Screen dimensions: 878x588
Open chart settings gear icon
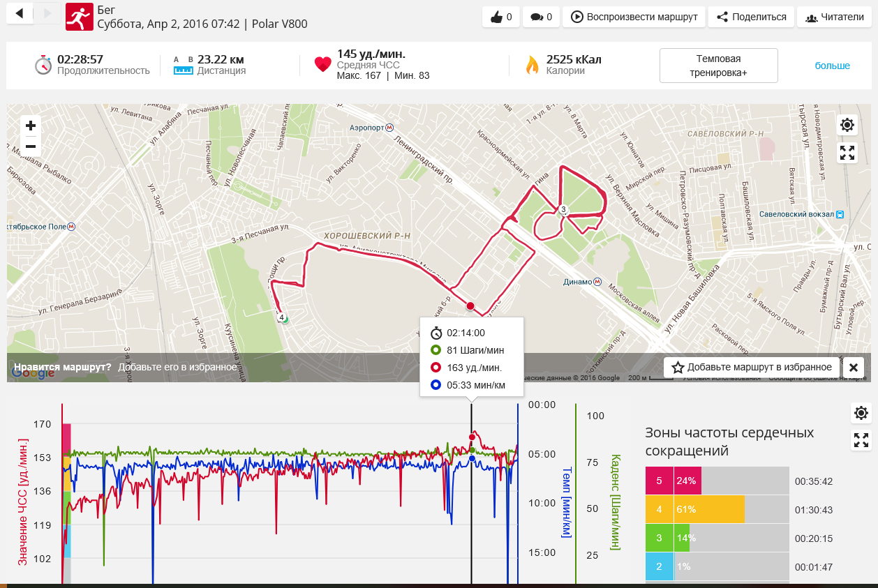tap(861, 413)
